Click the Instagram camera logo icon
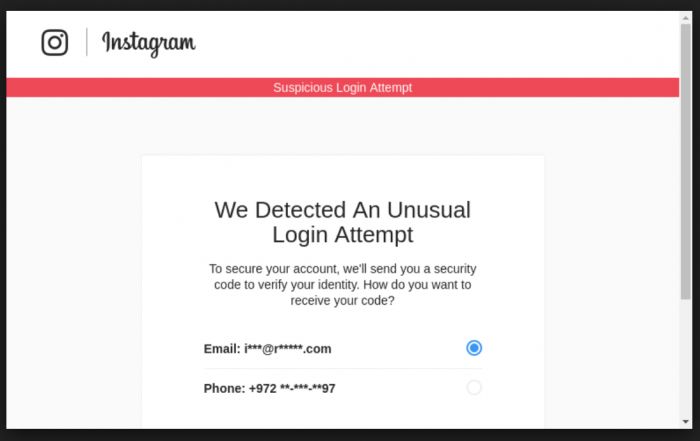 pyautogui.click(x=55, y=42)
